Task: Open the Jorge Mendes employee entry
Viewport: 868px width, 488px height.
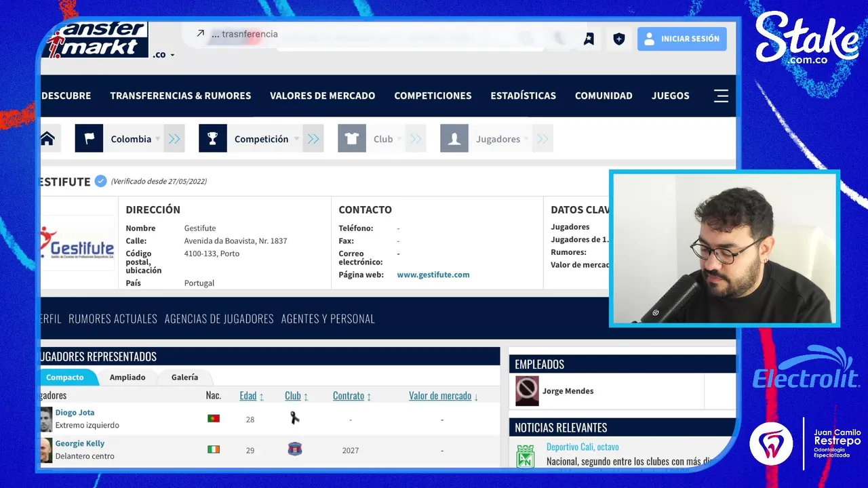Action: (x=568, y=391)
